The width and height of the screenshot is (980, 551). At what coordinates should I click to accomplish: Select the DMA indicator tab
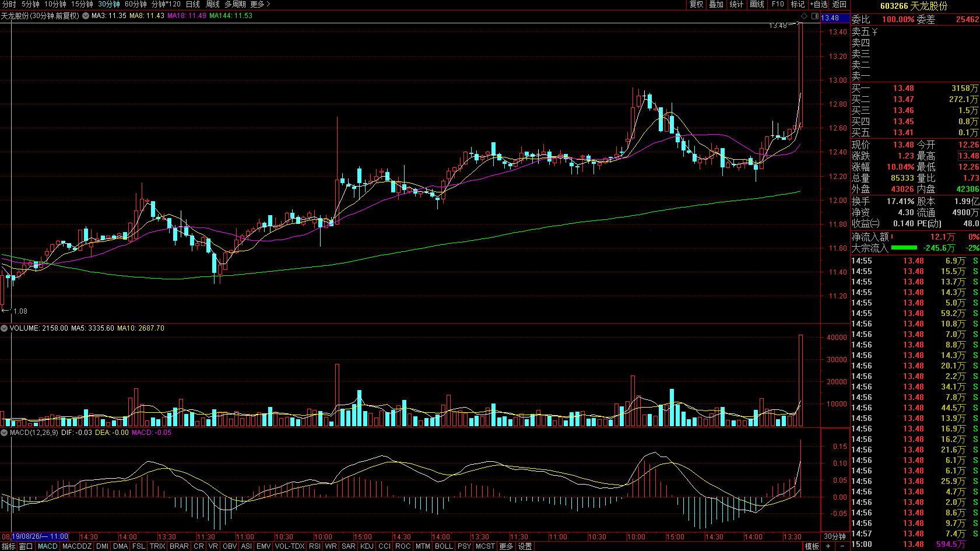pyautogui.click(x=121, y=546)
